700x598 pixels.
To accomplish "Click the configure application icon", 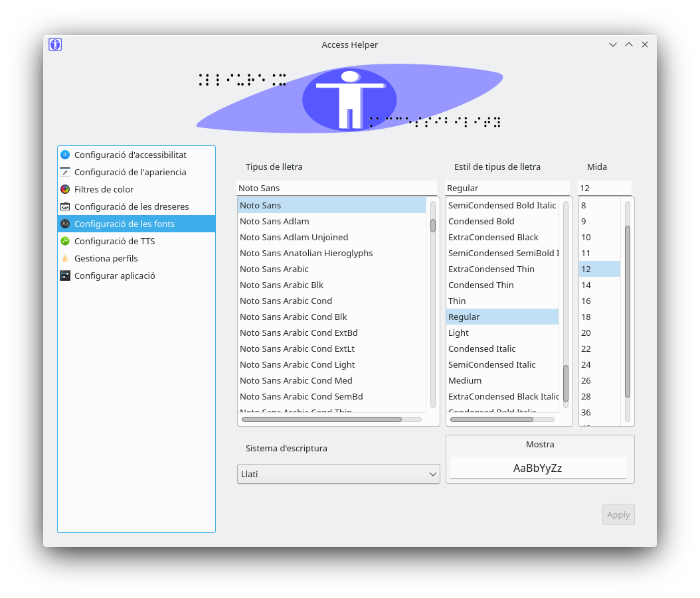I will point(65,275).
